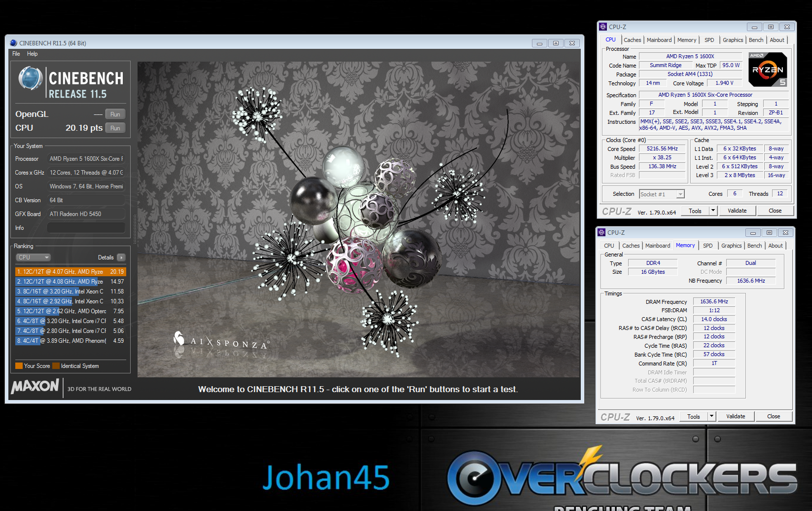Image resolution: width=812 pixels, height=511 pixels.
Task: Minimize the Cinebench window
Action: pos(539,43)
